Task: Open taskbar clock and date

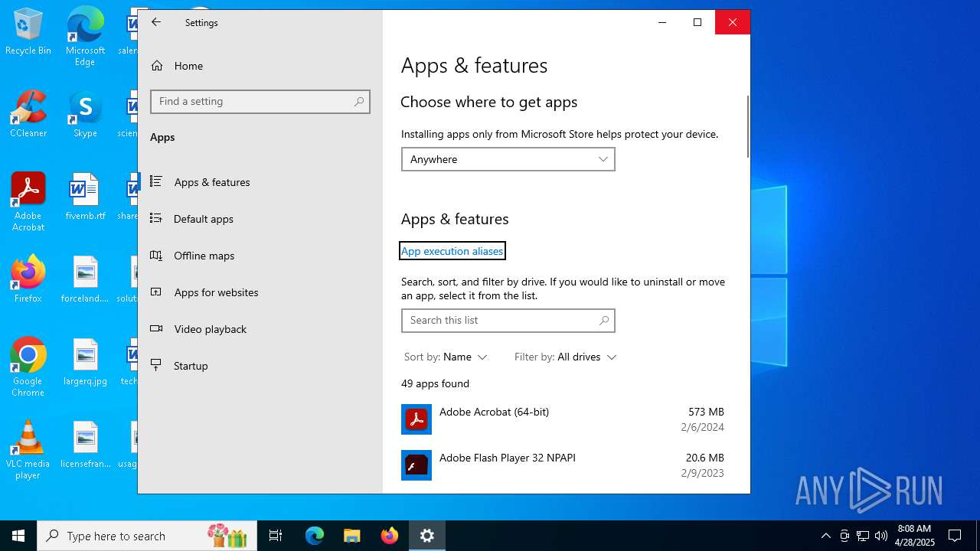Action: (x=914, y=536)
